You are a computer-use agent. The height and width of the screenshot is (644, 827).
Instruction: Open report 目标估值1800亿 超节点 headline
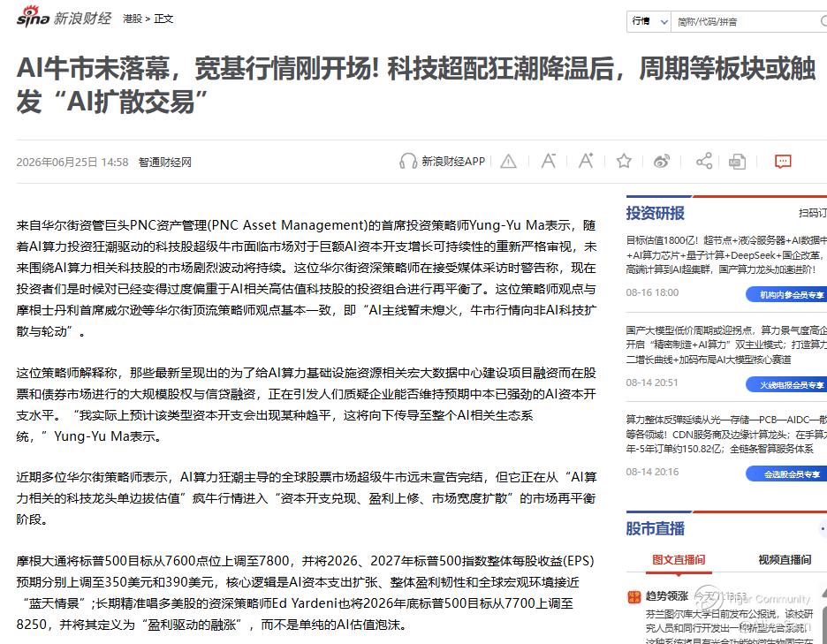(x=726, y=254)
